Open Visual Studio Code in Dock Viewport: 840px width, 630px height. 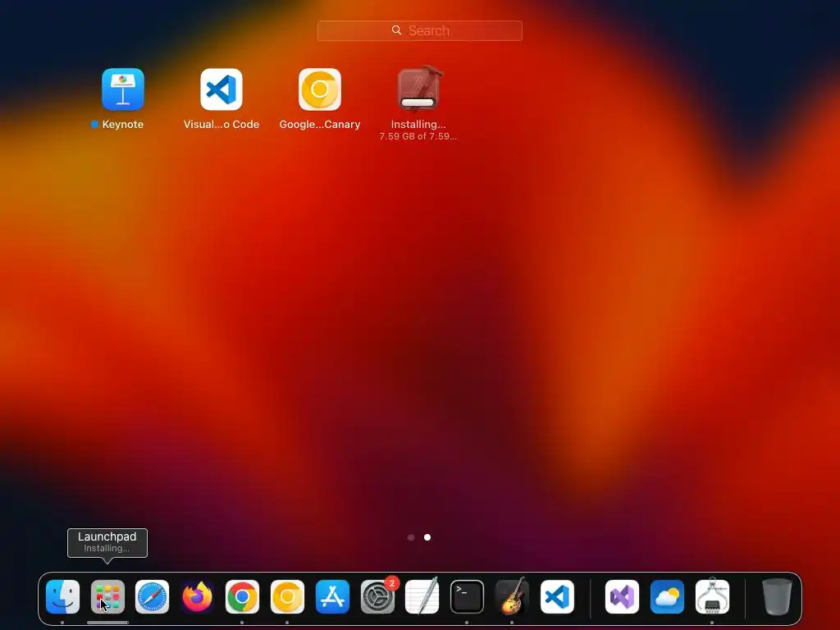(557, 596)
